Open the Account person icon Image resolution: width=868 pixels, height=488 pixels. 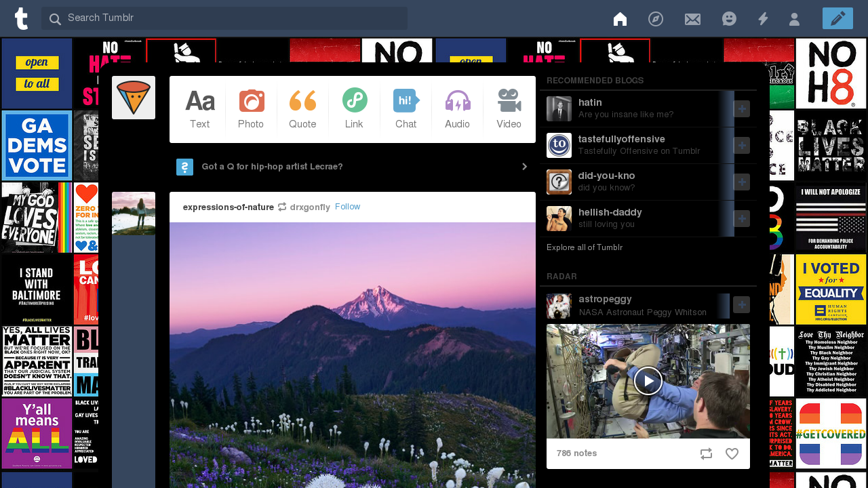[794, 19]
